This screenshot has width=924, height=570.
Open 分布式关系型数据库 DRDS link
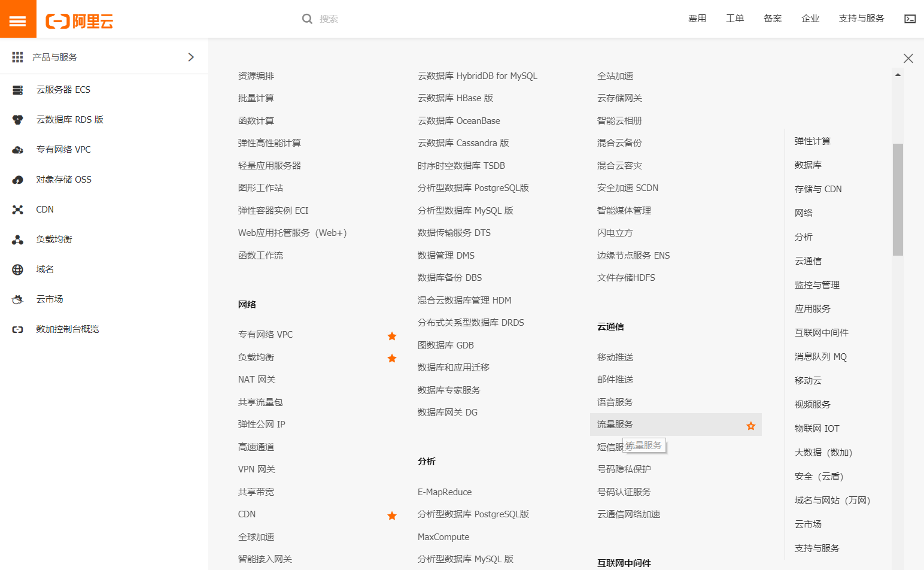coord(471,323)
